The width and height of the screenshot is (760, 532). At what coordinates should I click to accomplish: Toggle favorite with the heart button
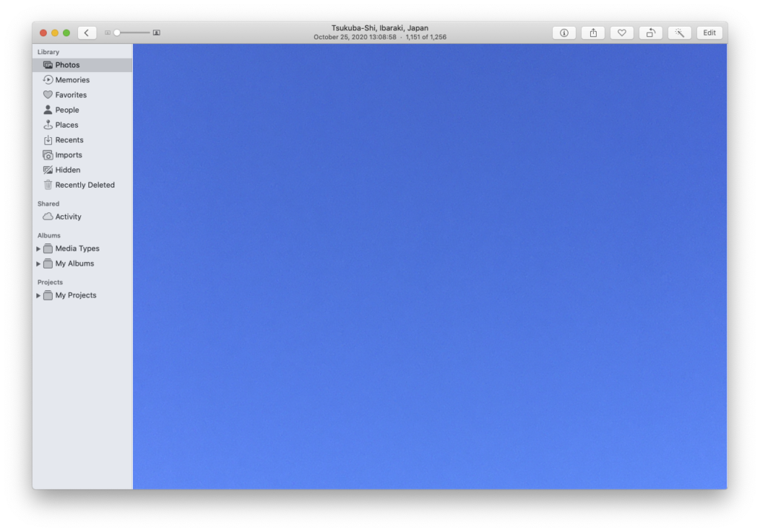click(x=622, y=33)
